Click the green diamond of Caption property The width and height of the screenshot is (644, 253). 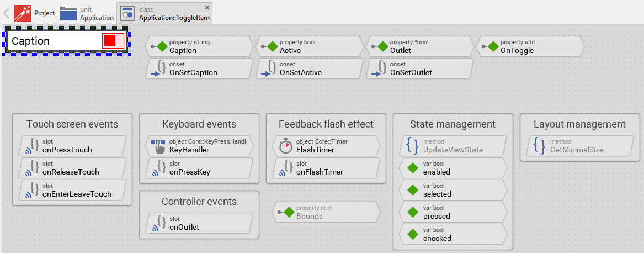(x=162, y=46)
